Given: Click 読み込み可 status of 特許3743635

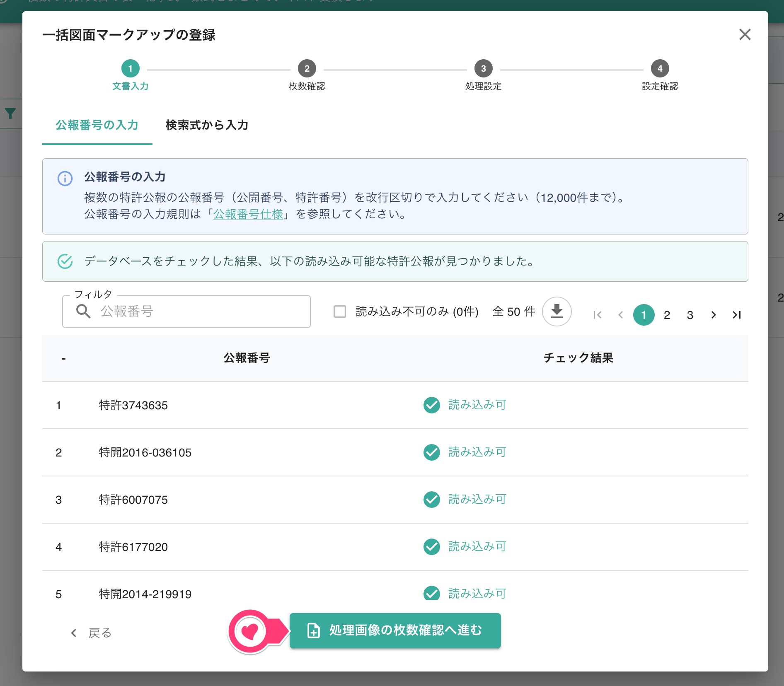Looking at the screenshot, I should [477, 405].
